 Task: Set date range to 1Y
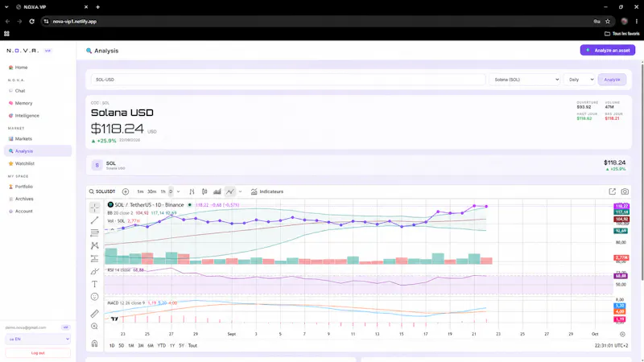coord(172,346)
